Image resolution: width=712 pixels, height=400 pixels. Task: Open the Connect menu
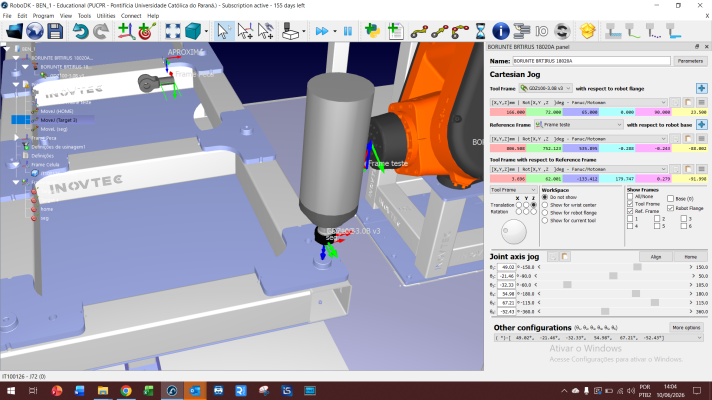(x=131, y=15)
